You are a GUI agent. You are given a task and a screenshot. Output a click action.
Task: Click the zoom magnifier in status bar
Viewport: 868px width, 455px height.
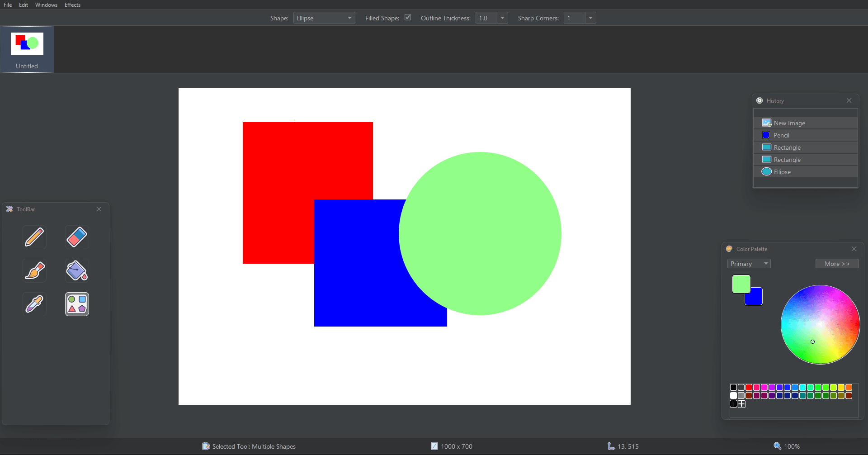(777, 446)
